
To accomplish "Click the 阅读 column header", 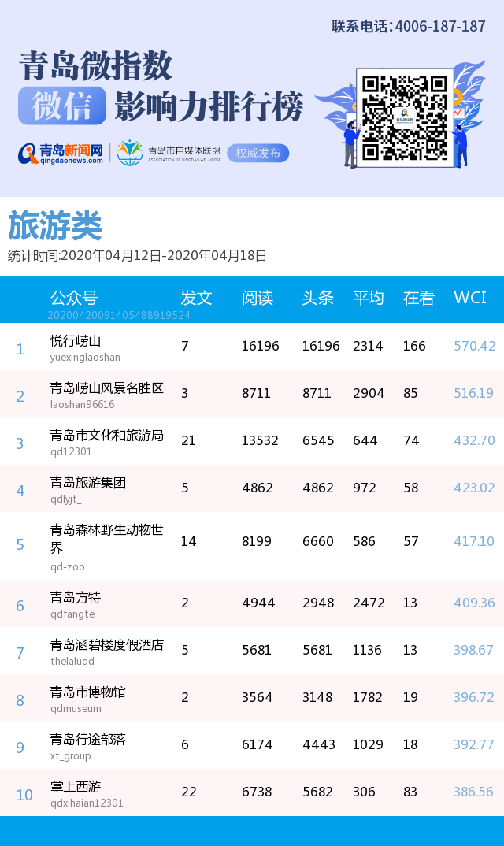I will 258,298.
